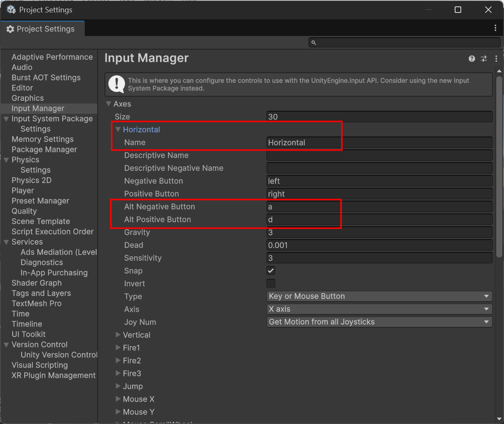Open XR Plugin Management settings

pyautogui.click(x=54, y=376)
